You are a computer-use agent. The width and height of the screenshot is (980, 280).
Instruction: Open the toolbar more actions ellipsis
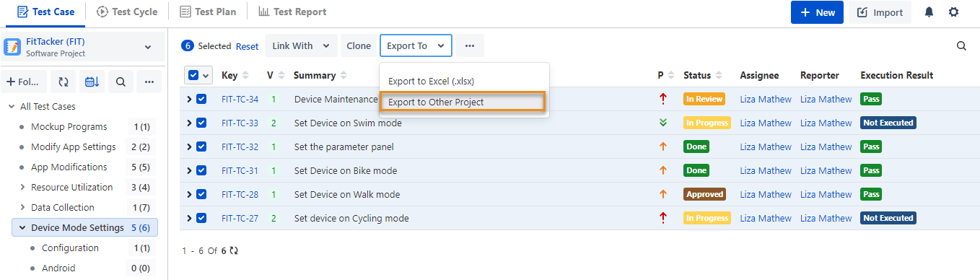(x=470, y=45)
